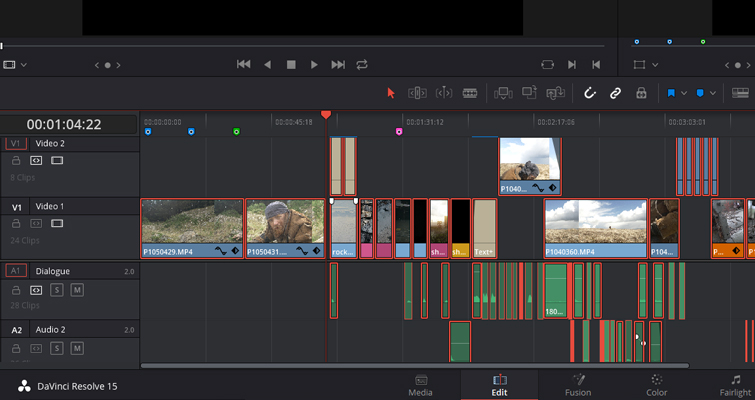Viewport: 755px width, 400px height.
Task: Select the red arrow Selection tool
Action: 391,93
